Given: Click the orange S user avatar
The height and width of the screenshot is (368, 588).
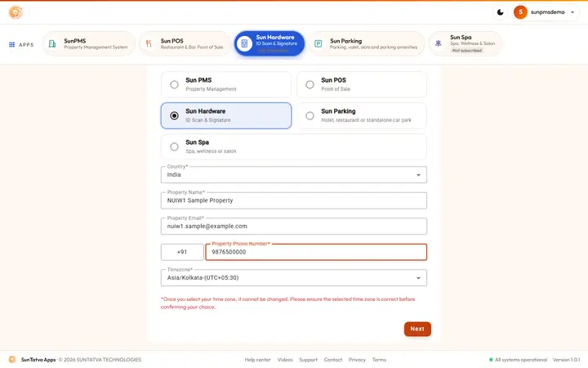Looking at the screenshot, I should coord(520,12).
